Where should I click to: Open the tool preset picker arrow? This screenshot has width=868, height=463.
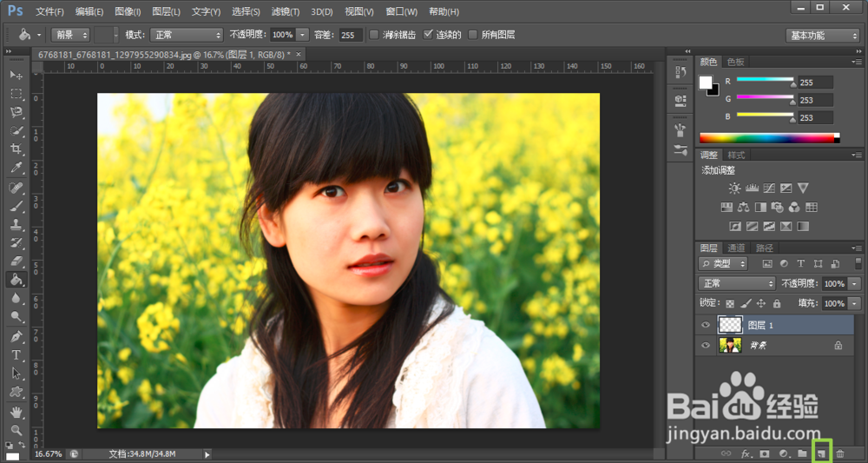point(39,35)
